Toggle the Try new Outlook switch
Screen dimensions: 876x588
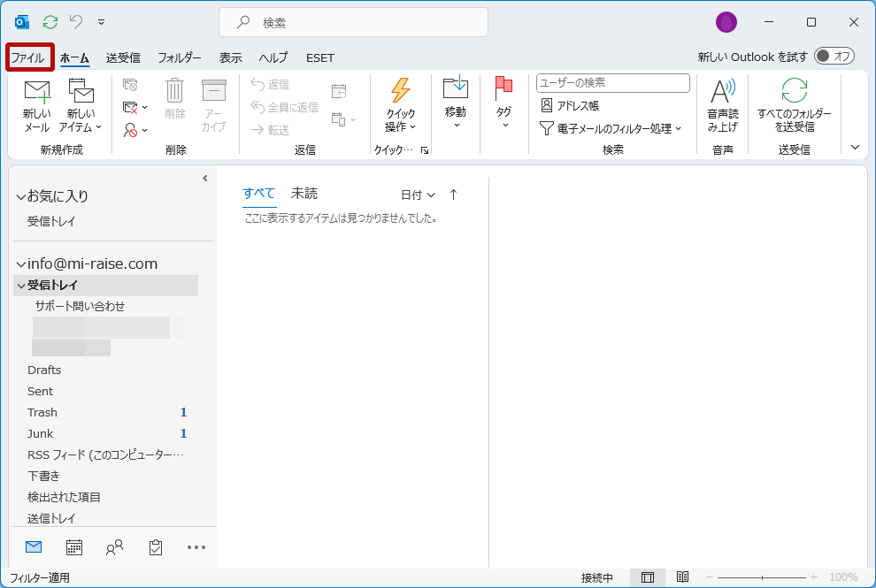834,57
